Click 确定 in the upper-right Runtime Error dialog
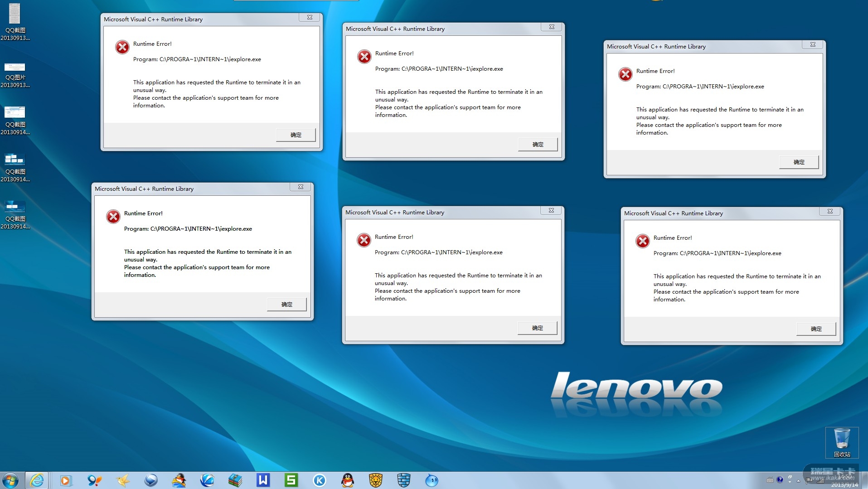Viewport: 868px width, 489px height. (x=799, y=162)
